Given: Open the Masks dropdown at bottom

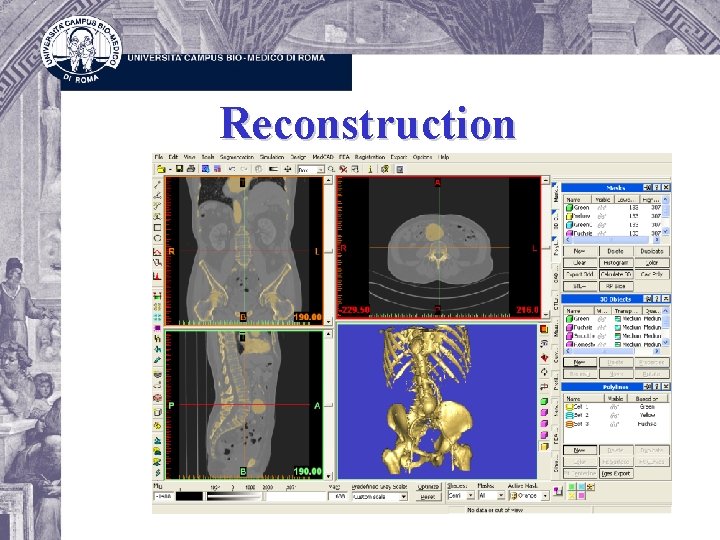Looking at the screenshot, I should pos(491,496).
